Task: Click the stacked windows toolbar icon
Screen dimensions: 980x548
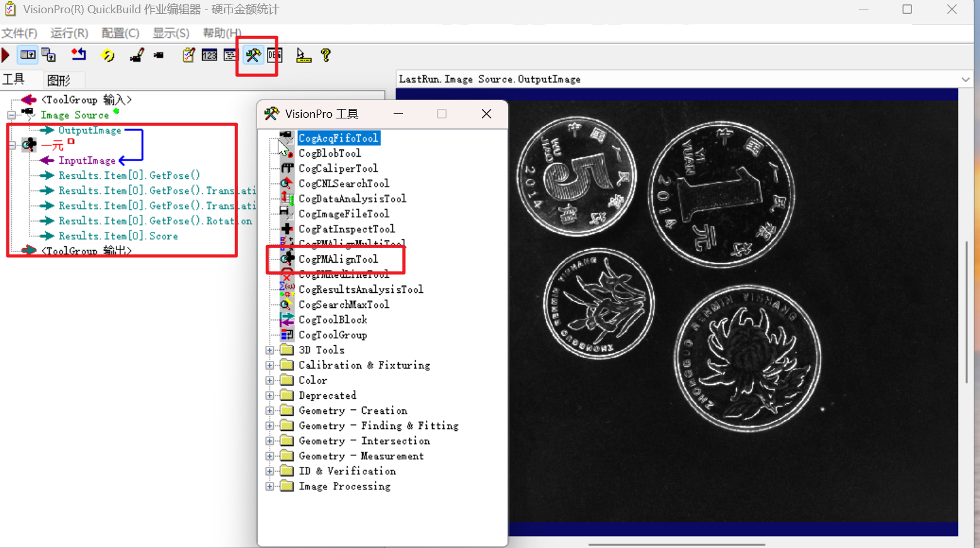Action: 48,55
